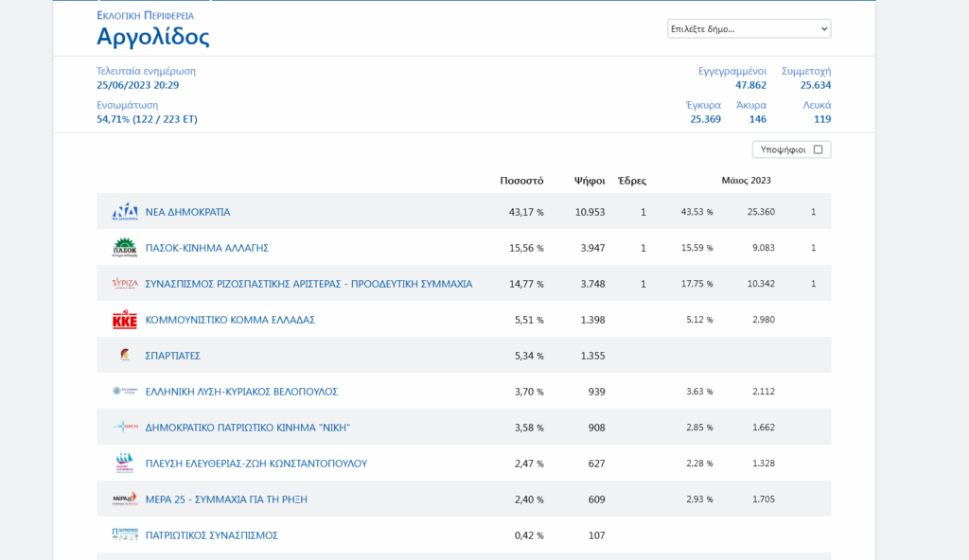The image size is (969, 560).
Task: Open the Επιλέξτε δήμο dropdown
Action: [749, 29]
